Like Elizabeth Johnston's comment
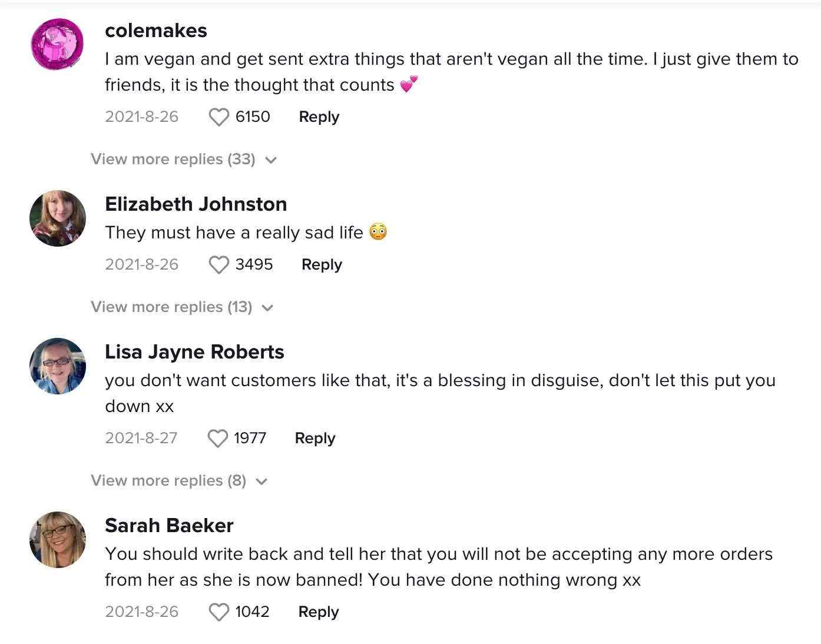 pyautogui.click(x=219, y=265)
